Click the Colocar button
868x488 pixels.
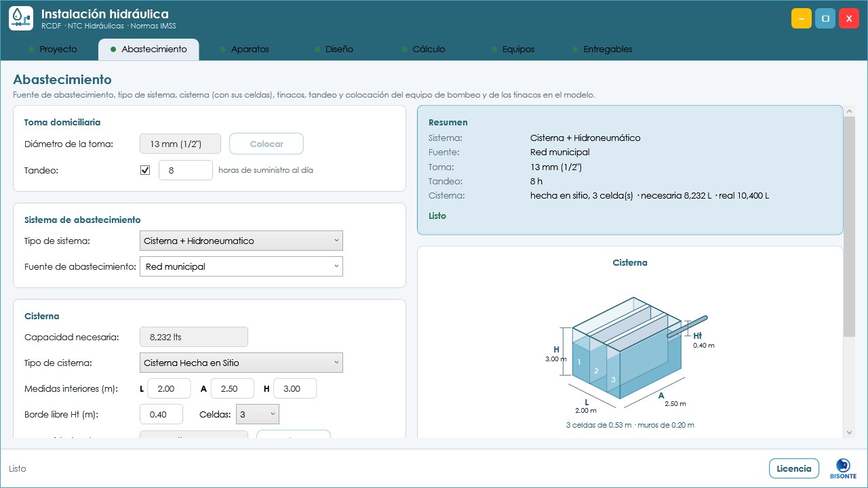point(267,144)
